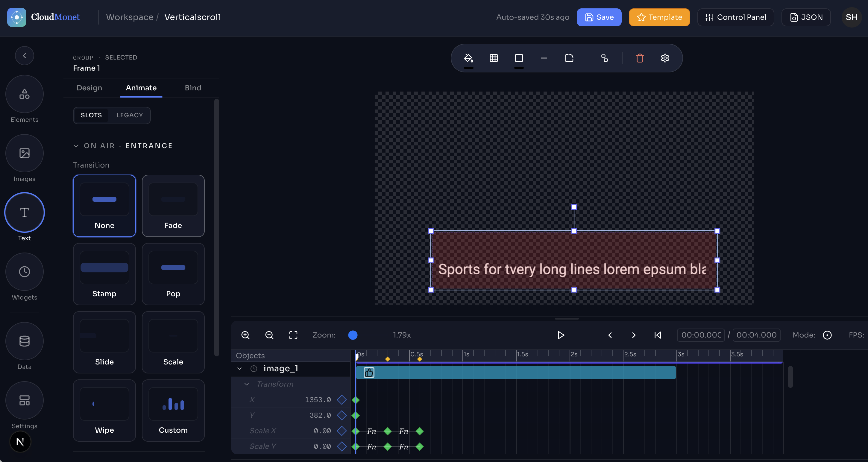Zoom in on the timeline
868x462 pixels.
pos(245,335)
